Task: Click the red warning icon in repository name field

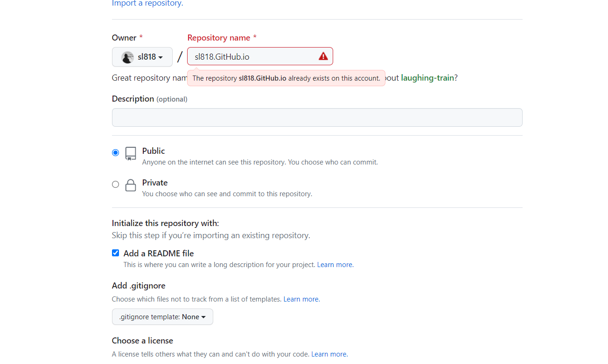Action: tap(323, 56)
